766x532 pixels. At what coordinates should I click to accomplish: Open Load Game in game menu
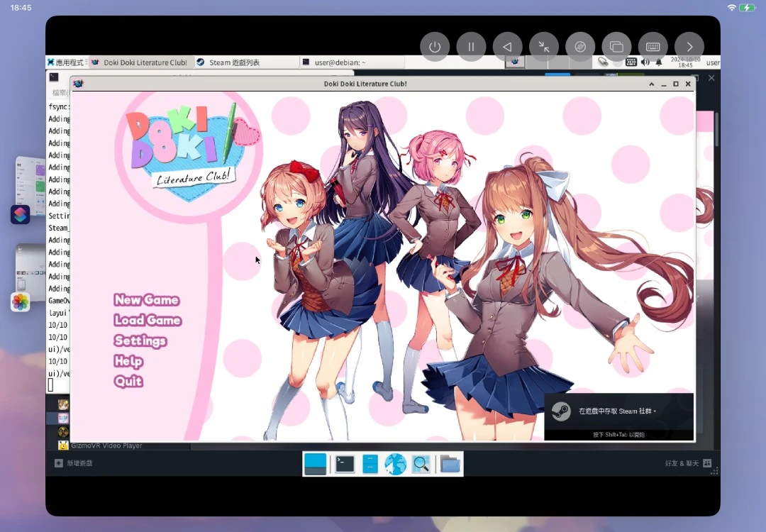coord(148,320)
